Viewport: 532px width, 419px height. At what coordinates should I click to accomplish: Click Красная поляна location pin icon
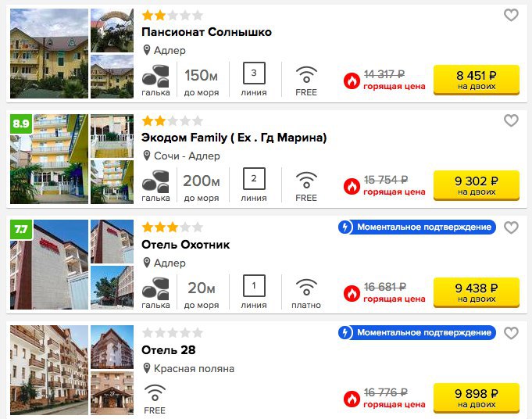(147, 368)
